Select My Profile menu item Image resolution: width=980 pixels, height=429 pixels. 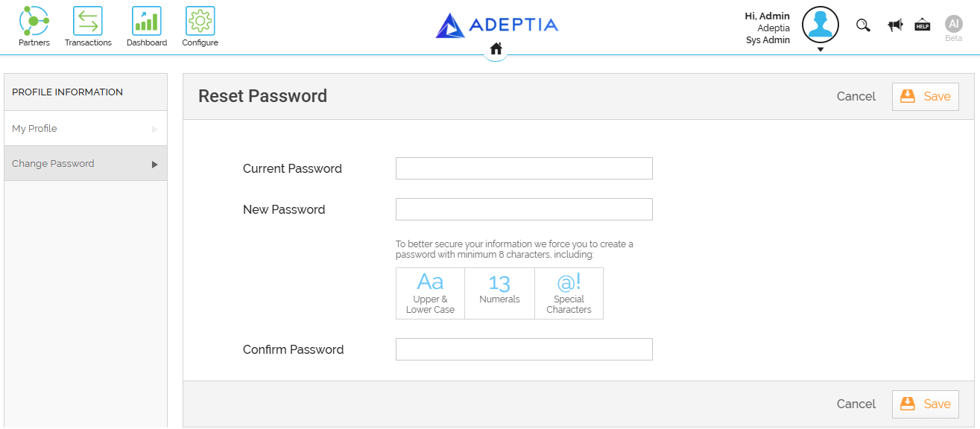pos(86,129)
